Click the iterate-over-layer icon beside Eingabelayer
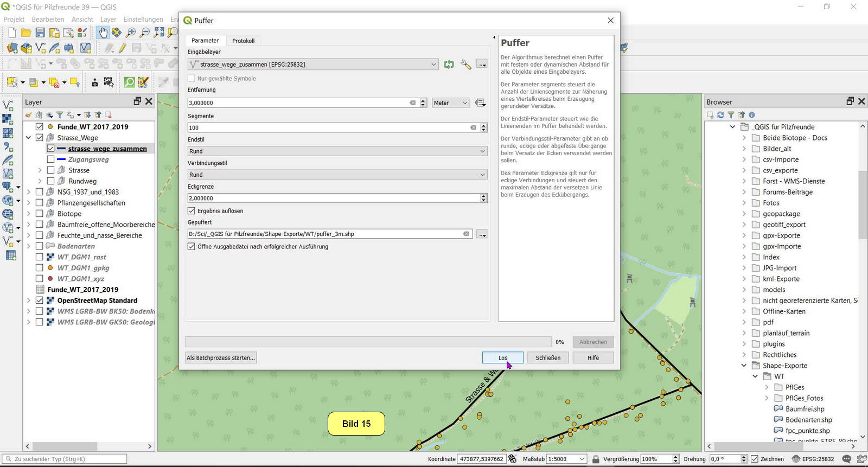This screenshot has width=868, height=467. click(449, 65)
